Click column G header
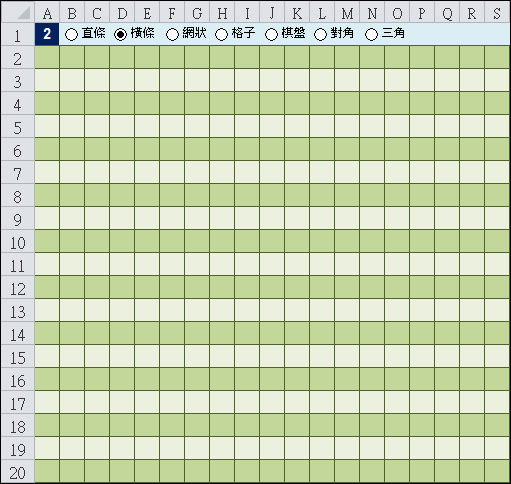 coord(197,13)
